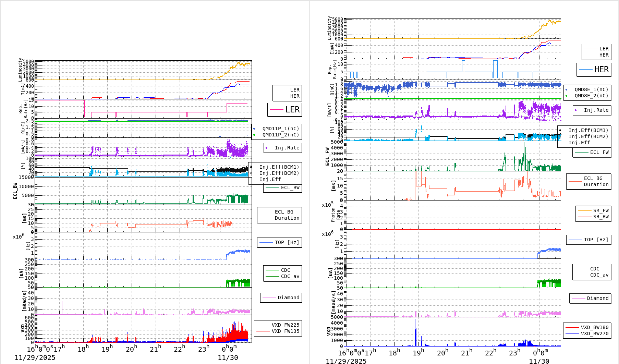Screen dimensions: 619x364
Task: Click Inj.Eff(BCM1) legend entry in left panel
Action: (x=279, y=167)
